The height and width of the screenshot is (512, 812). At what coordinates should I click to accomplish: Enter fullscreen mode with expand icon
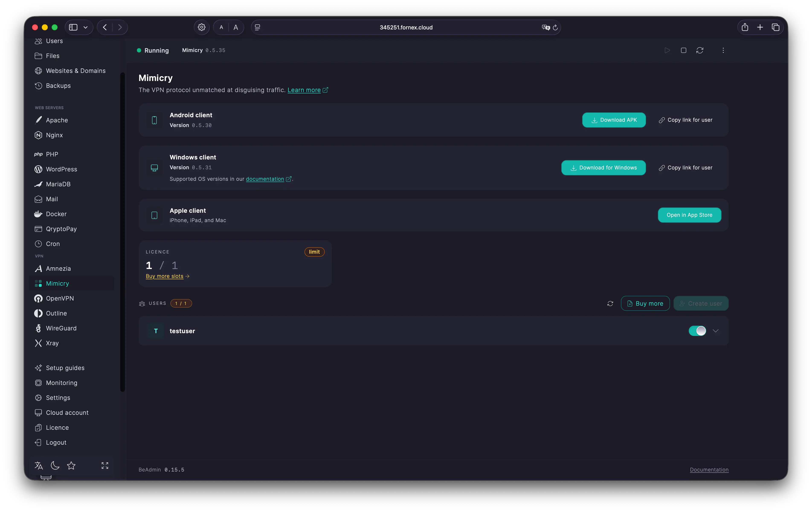click(x=105, y=466)
